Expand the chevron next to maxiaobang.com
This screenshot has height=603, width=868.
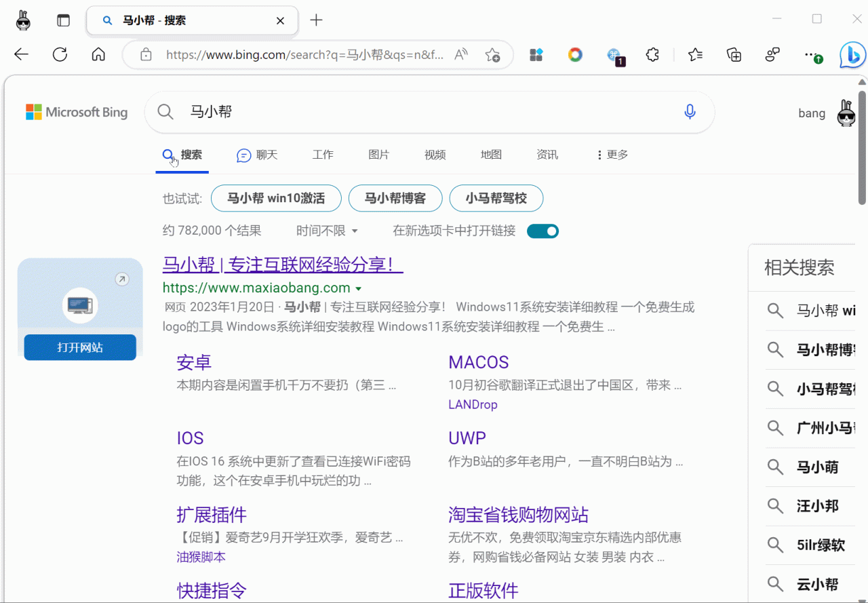pos(359,288)
